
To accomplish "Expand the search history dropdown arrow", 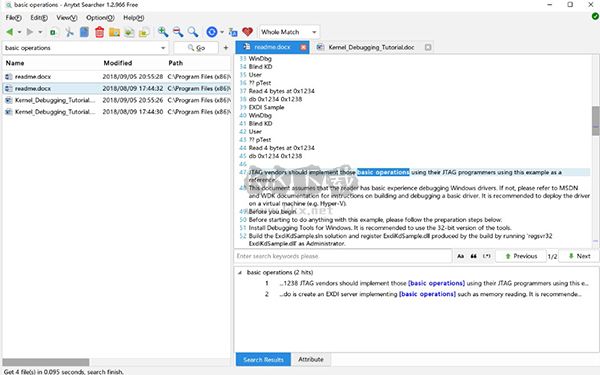I will [x=163, y=48].
